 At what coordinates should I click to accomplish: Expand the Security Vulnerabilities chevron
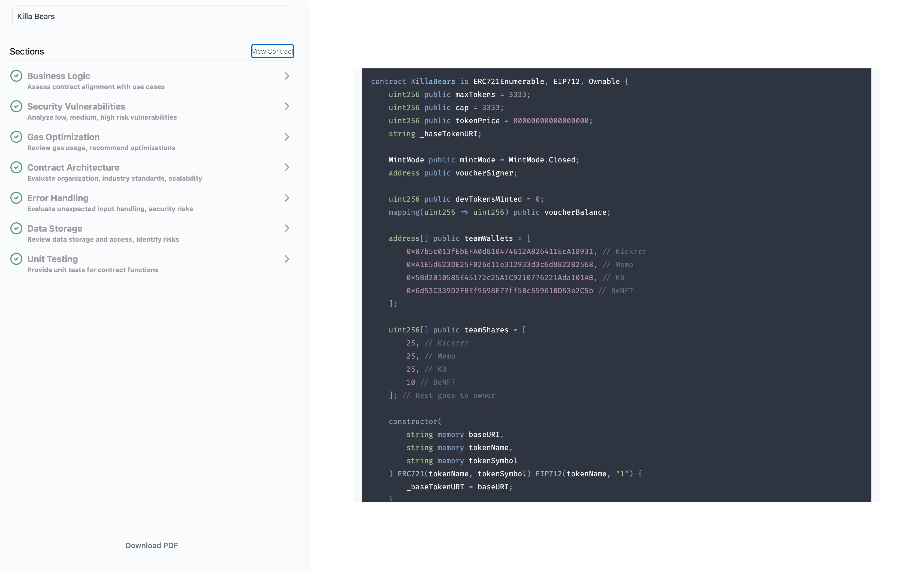pyautogui.click(x=287, y=106)
